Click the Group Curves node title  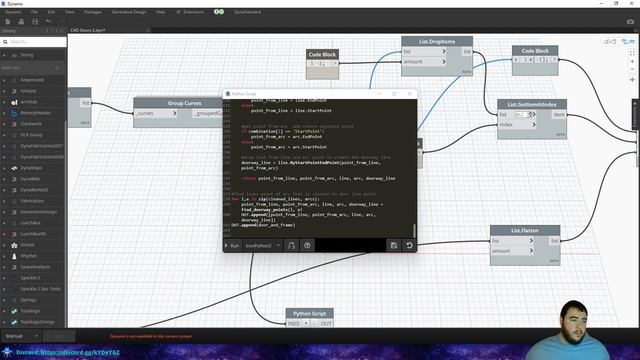[184, 103]
